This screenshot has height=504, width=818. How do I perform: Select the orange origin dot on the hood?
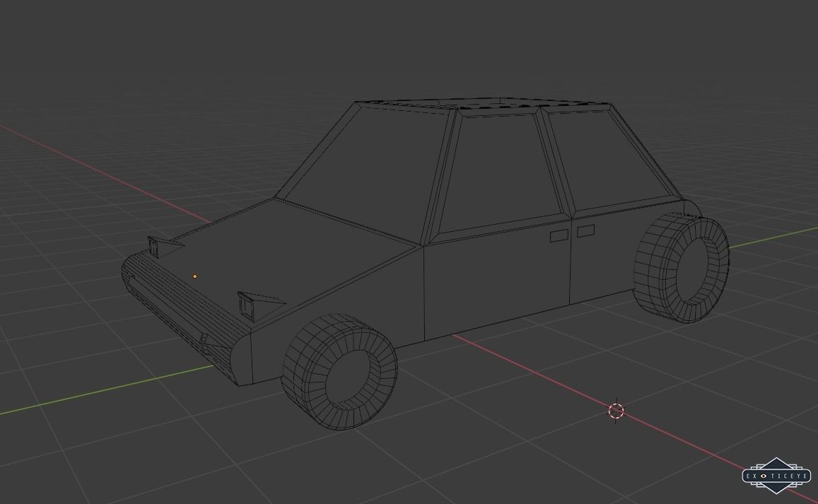[195, 276]
